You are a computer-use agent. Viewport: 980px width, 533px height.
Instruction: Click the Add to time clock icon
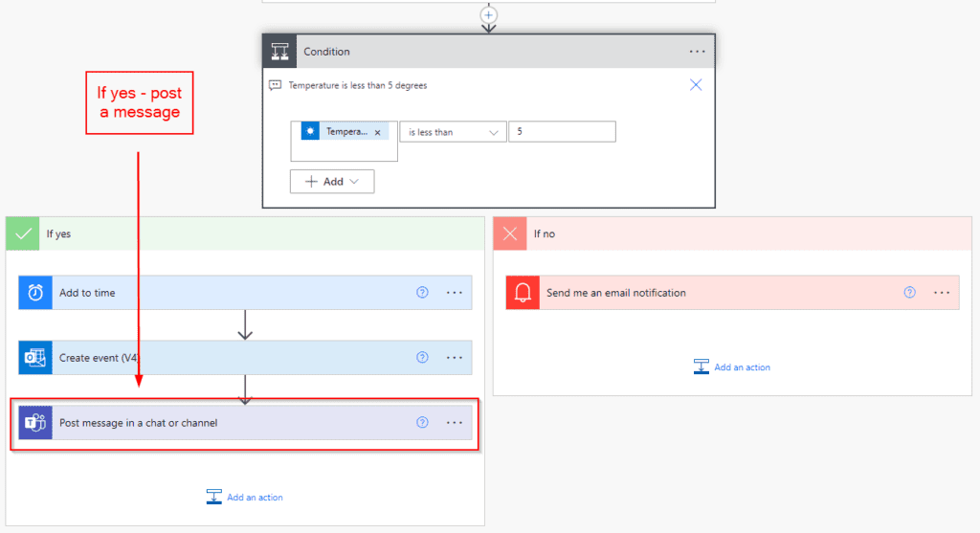[x=35, y=293]
